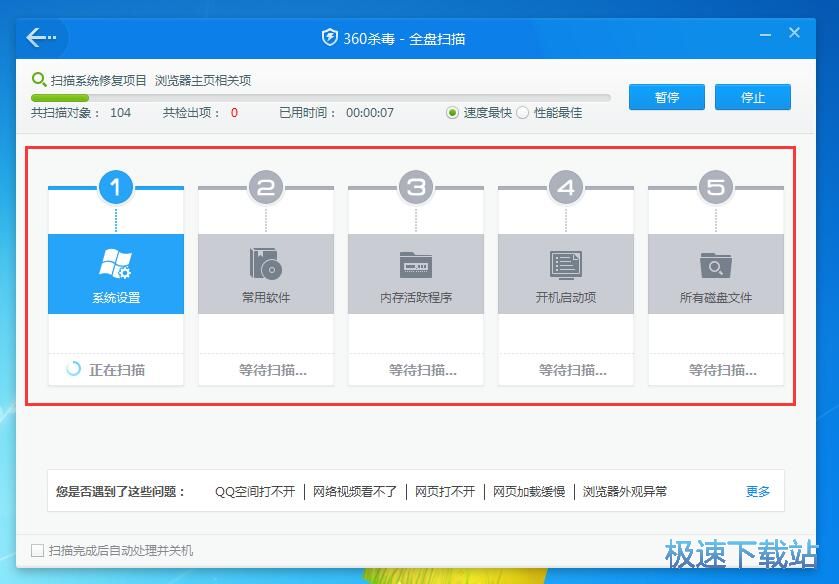Click the 360 shield logo in title
Screen dimensions: 839x584
click(329, 37)
